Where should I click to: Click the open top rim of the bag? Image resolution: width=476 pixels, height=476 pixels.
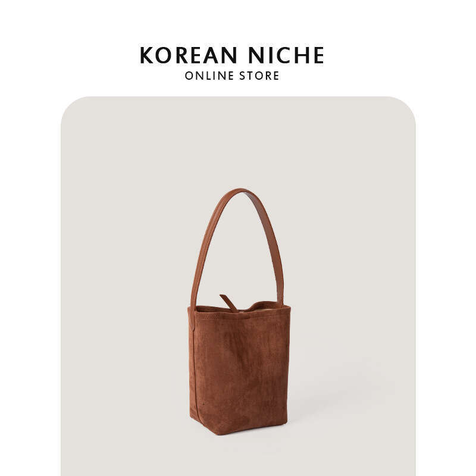(240, 307)
